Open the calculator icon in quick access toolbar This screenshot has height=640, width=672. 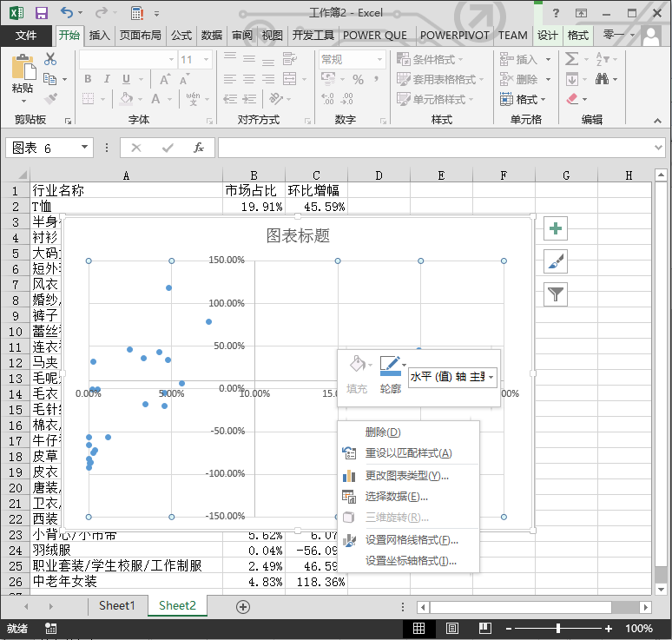point(136,13)
